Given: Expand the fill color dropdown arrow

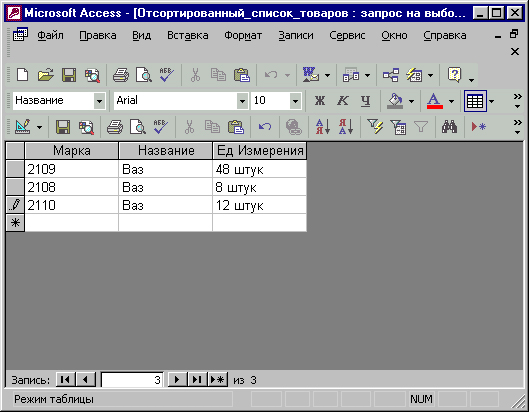Looking at the screenshot, I should coord(411,101).
